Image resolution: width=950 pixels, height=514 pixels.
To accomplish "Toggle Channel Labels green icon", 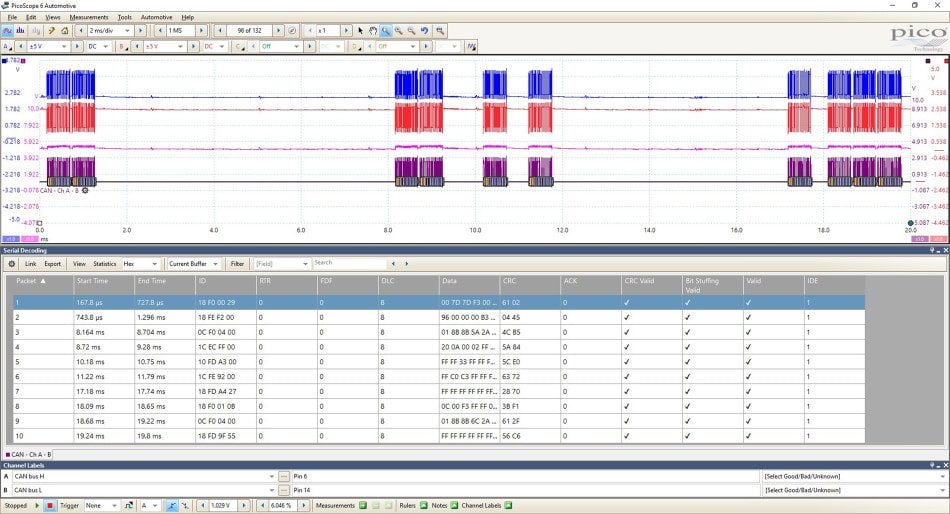I will coord(508,506).
